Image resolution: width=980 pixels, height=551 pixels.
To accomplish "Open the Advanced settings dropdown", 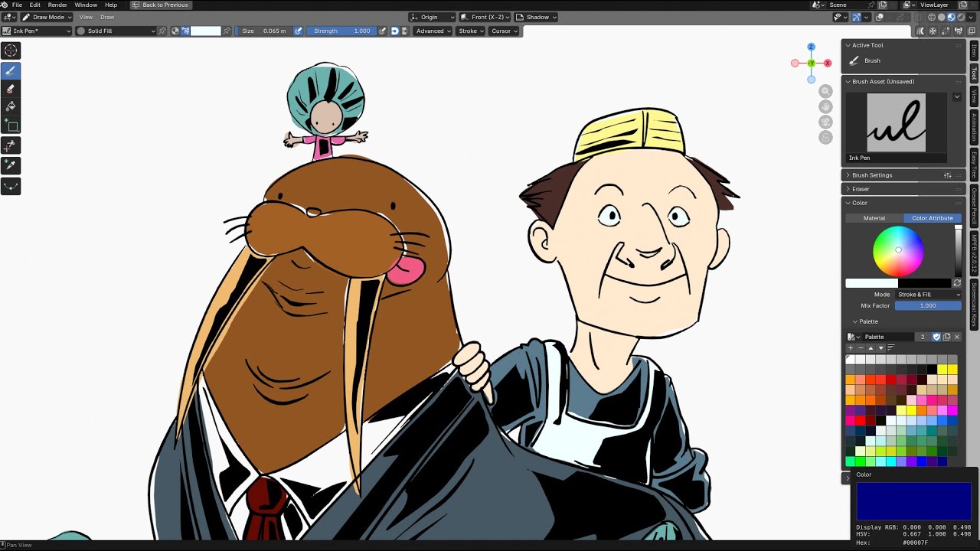I will pos(433,31).
